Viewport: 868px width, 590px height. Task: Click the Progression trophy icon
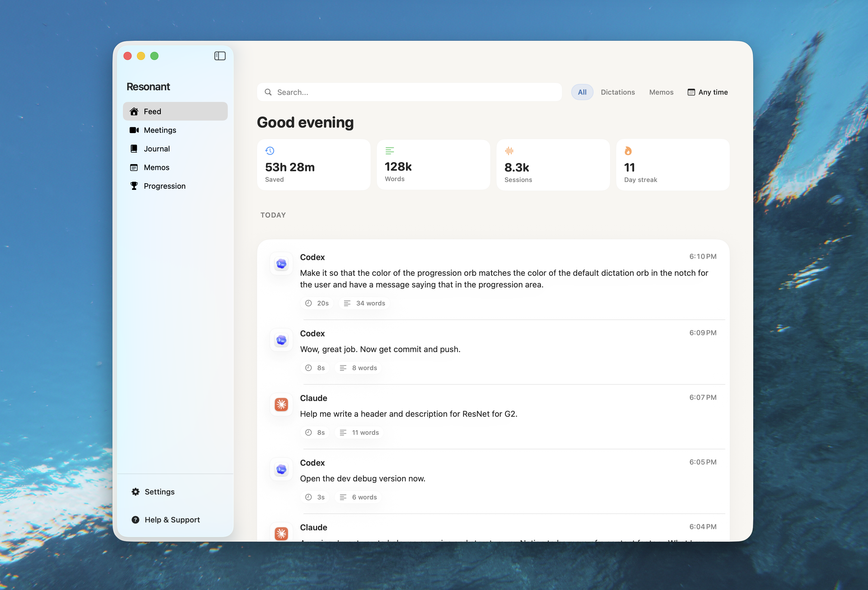point(134,186)
